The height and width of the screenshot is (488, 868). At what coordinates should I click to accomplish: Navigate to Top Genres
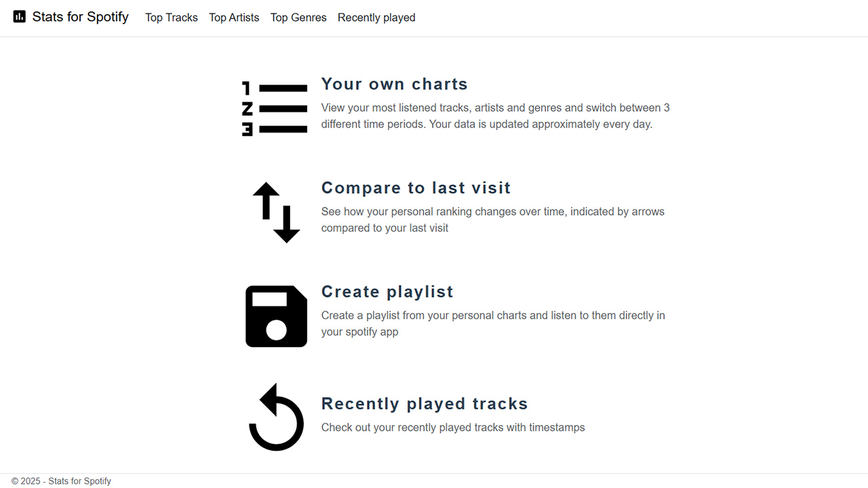click(x=298, y=18)
